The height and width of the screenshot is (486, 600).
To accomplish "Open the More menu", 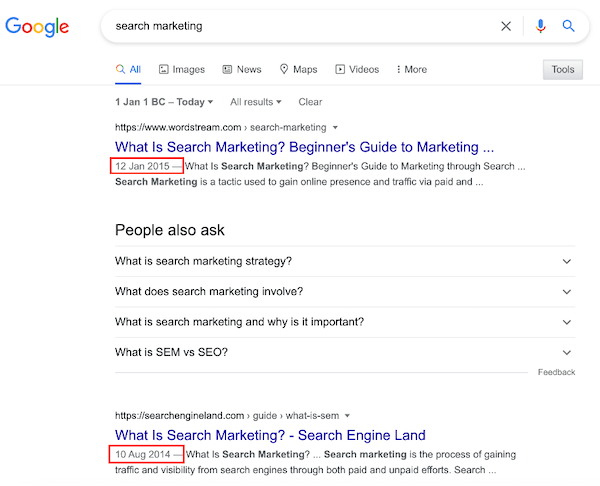I will (411, 69).
